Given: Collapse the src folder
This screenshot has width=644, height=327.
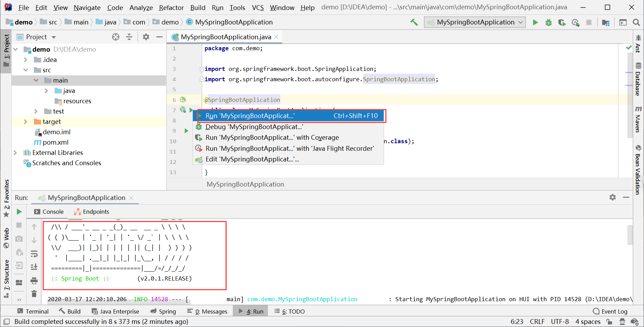Looking at the screenshot, I should [x=25, y=70].
